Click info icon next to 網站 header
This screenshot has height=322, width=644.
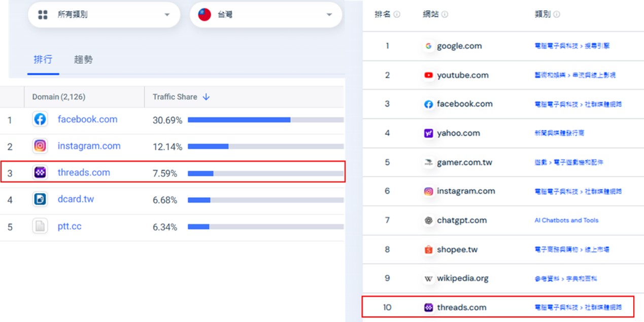point(445,15)
